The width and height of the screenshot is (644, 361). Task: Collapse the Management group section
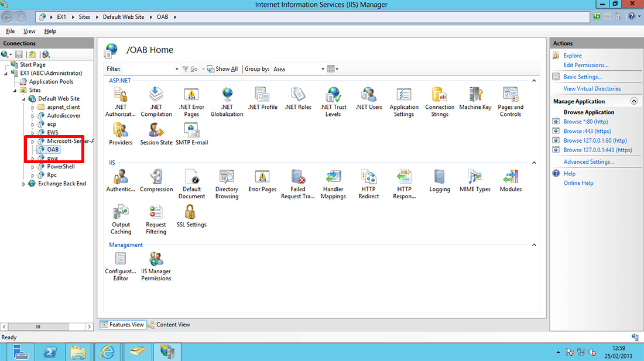(x=534, y=245)
